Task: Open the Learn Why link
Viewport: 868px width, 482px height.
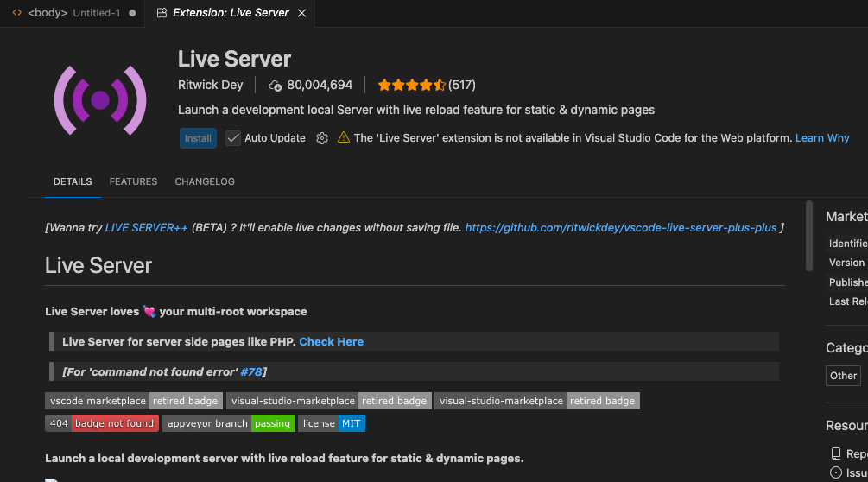Action: (822, 138)
